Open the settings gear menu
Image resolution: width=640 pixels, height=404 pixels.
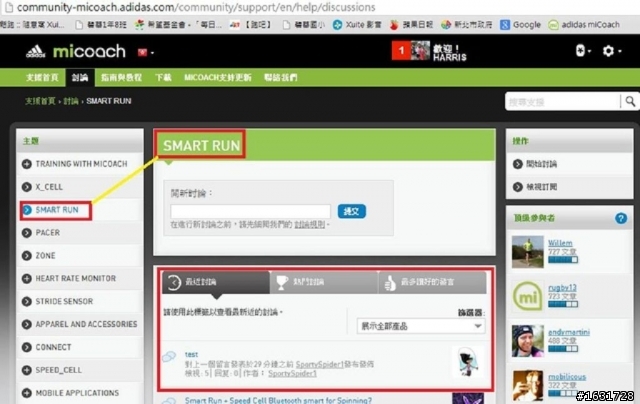pyautogui.click(x=611, y=51)
